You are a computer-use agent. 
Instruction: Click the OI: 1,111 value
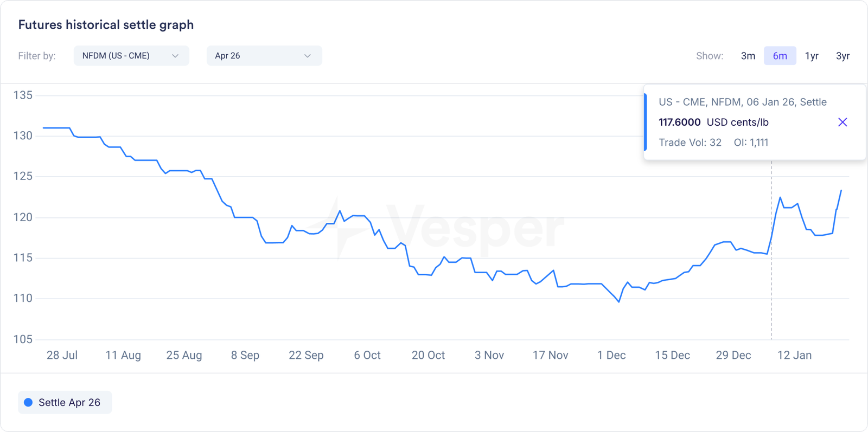click(751, 143)
